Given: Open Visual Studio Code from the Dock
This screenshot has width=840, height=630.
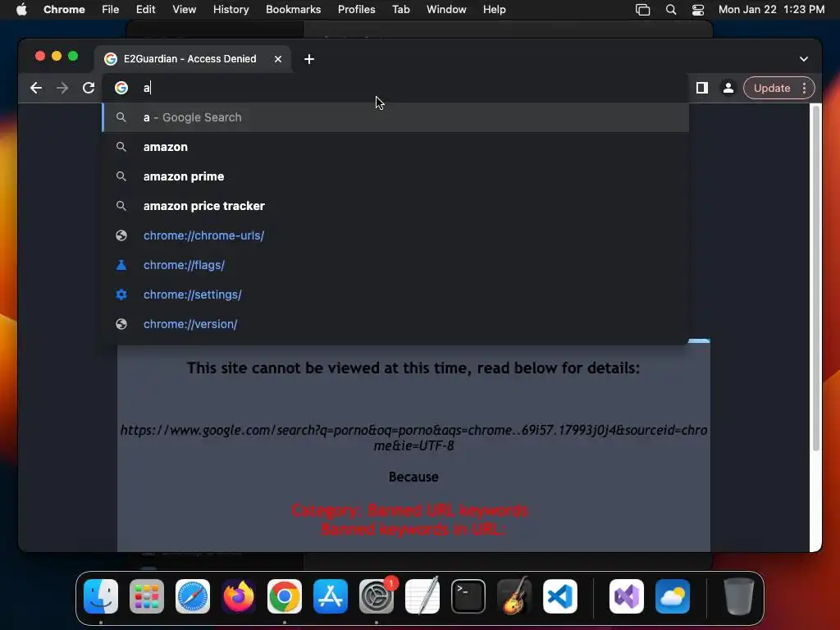Looking at the screenshot, I should (x=560, y=596).
